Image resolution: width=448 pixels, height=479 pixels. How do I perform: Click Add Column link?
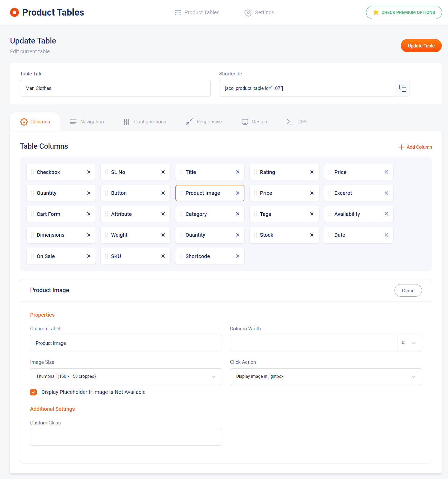(x=415, y=147)
